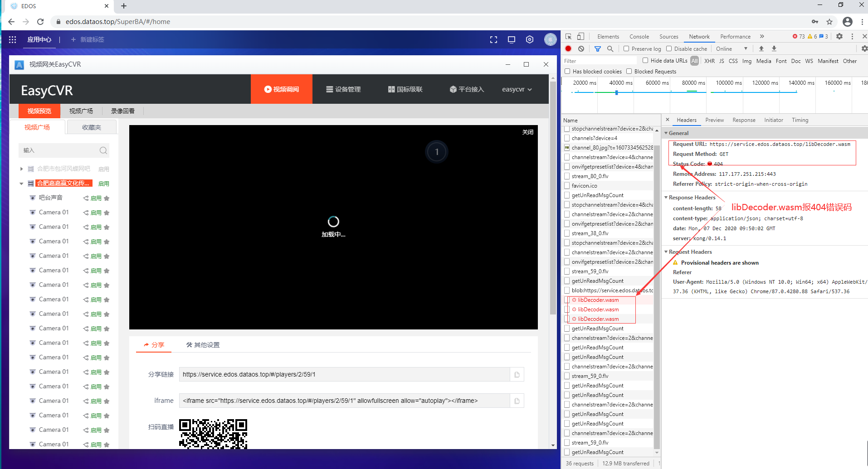The height and width of the screenshot is (469, 868).
Task: Click the EasyCVR window vertical scrollbar
Action: click(553, 198)
